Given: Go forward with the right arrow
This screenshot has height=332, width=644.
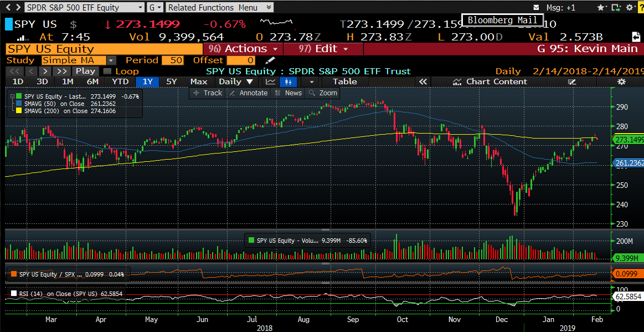Looking at the screenshot, I should point(18,7).
